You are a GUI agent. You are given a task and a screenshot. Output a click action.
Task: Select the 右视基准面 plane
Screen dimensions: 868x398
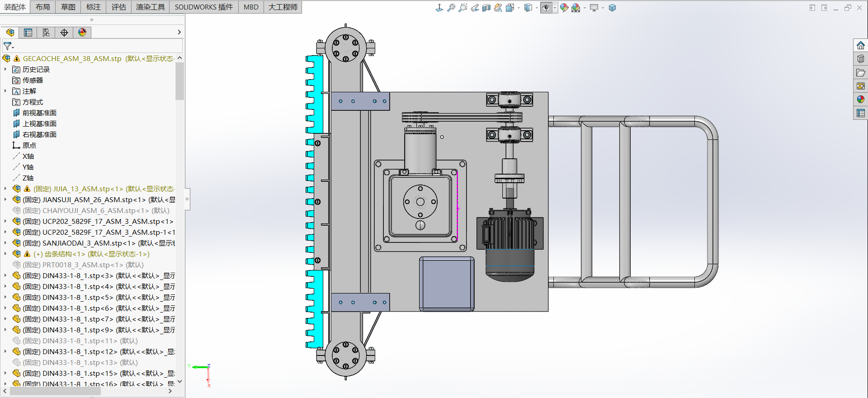(x=39, y=134)
